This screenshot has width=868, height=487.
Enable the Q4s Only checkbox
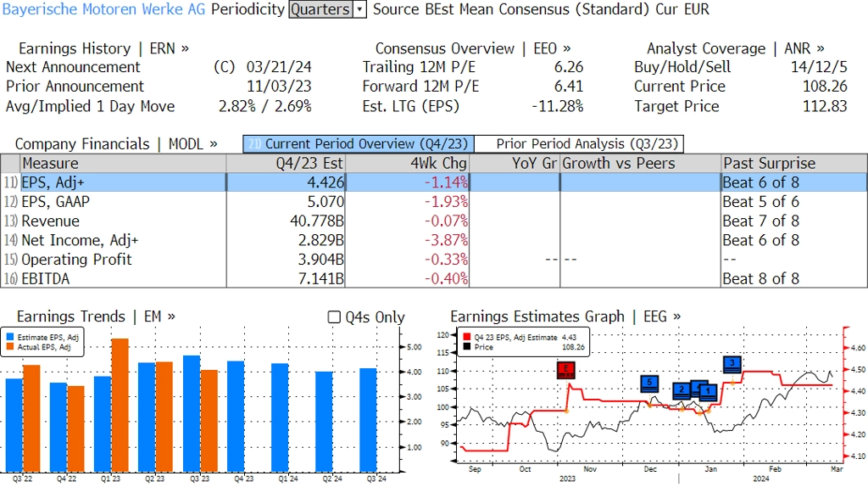pyautogui.click(x=334, y=317)
